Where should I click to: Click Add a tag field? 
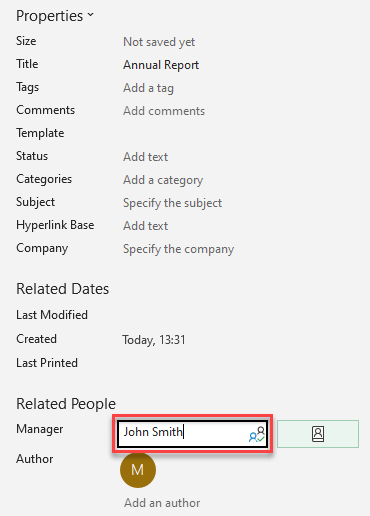click(148, 88)
